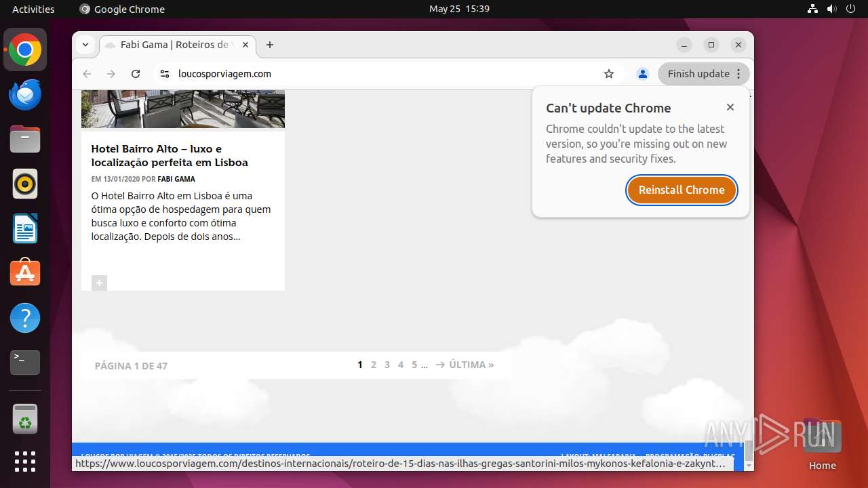868x488 pixels.
Task: Reload the current page
Action: [x=136, y=74]
